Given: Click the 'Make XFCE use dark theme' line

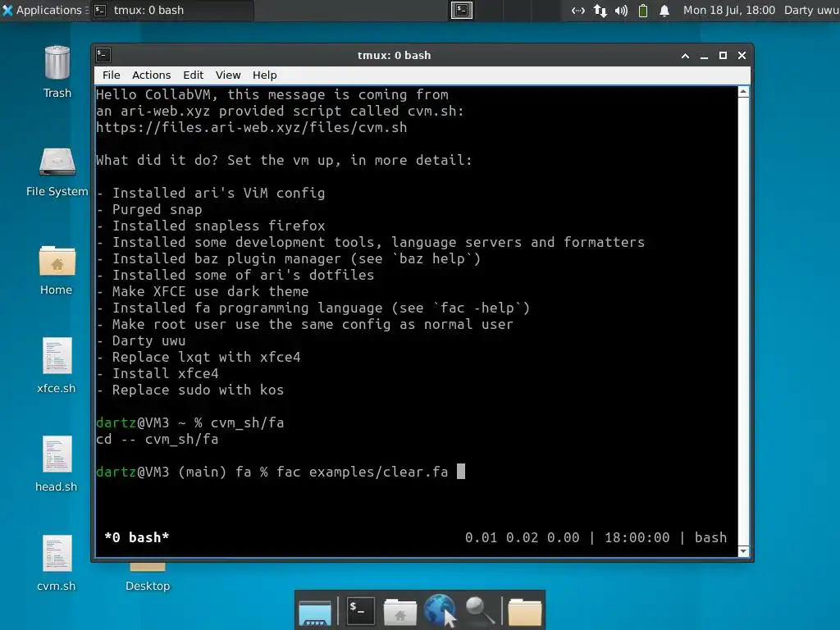Looking at the screenshot, I should tap(203, 291).
